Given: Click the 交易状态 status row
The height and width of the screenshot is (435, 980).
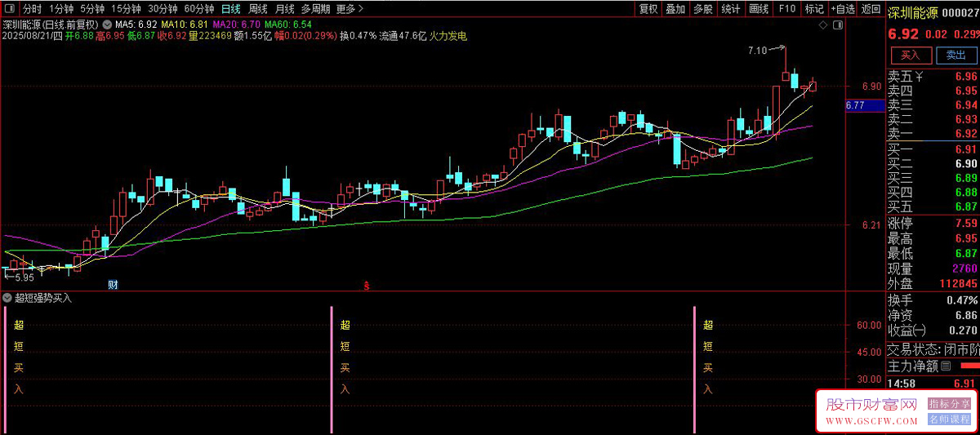Looking at the screenshot, I should click(x=933, y=349).
